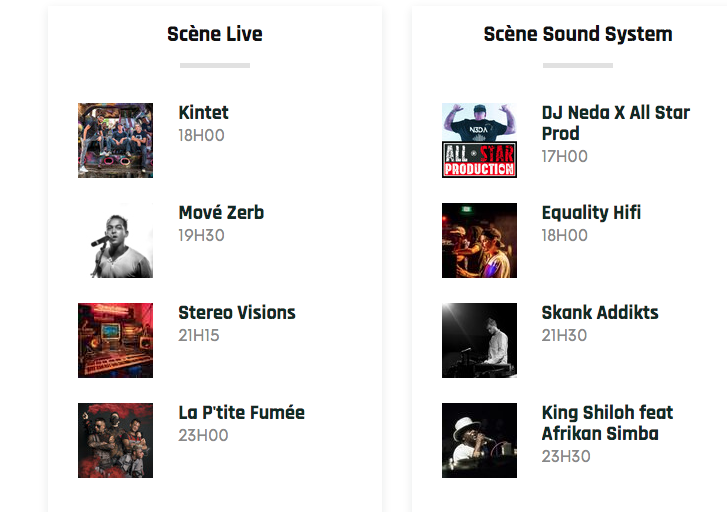Open La P'tite Fumée group image
727x512 pixels.
coord(115,441)
